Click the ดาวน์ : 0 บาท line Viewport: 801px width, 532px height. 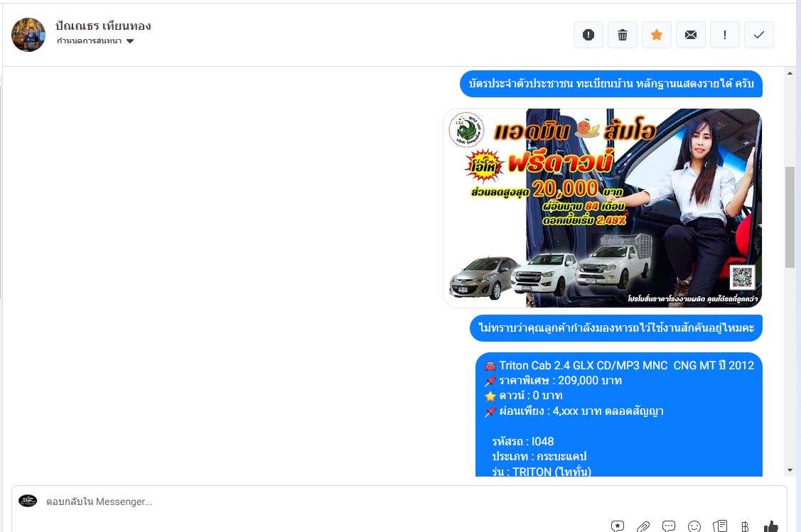[x=523, y=396]
